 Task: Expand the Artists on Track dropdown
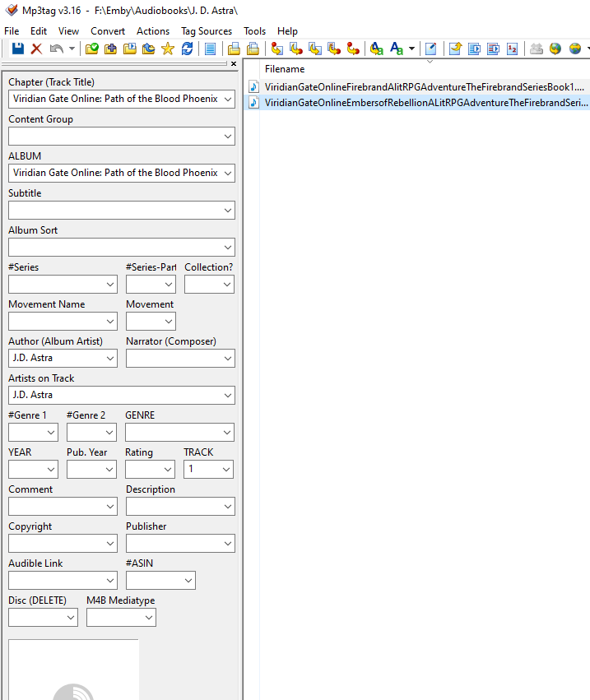[x=228, y=396]
